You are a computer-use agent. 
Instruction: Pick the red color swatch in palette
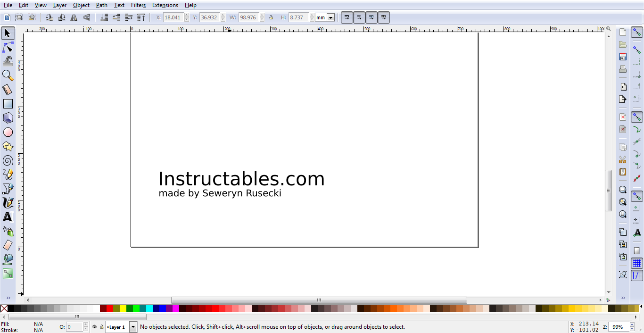pos(110,308)
